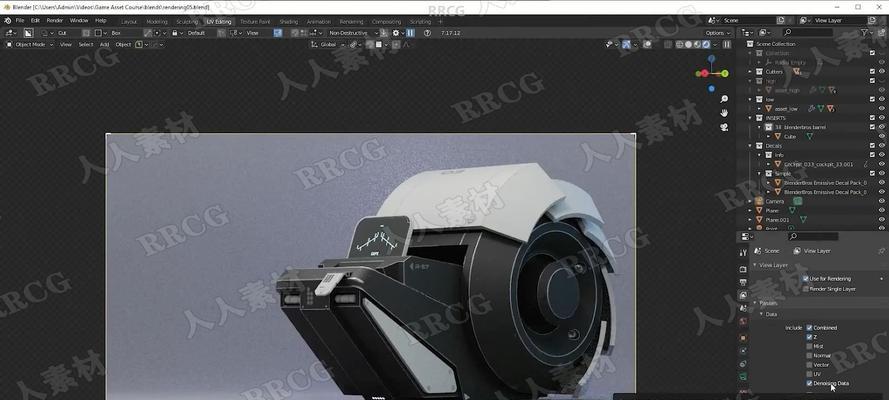Enable Render Single Layer checkbox
The image size is (889, 400).
(806, 289)
